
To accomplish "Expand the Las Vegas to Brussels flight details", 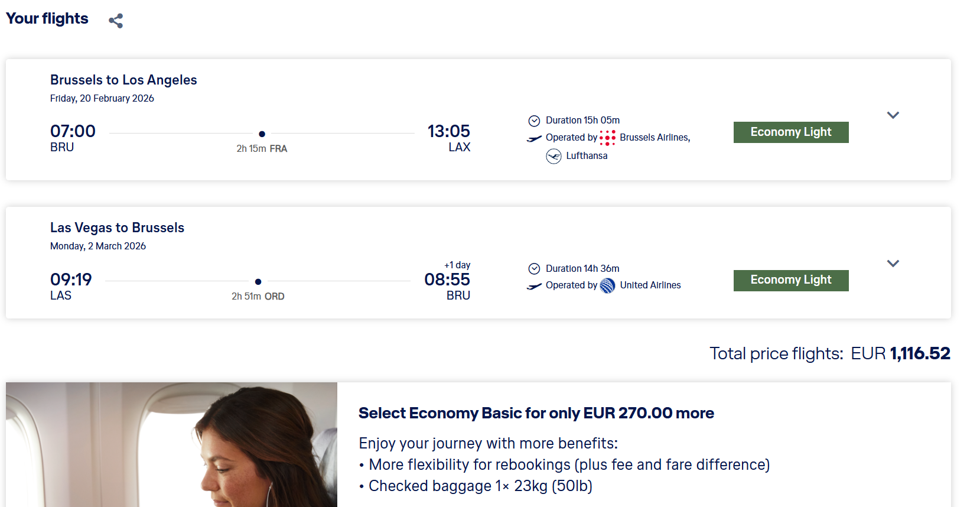I will [893, 264].
